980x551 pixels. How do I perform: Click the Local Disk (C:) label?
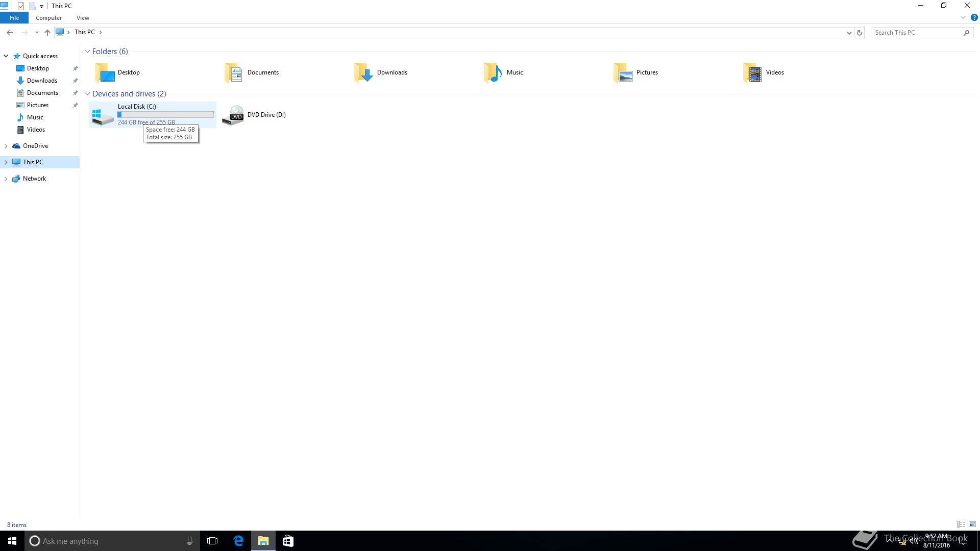tap(137, 107)
